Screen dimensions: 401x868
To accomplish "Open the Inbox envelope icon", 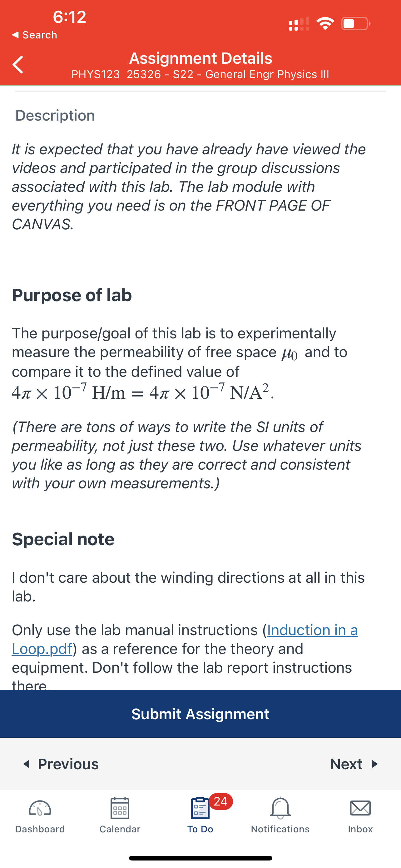I will [x=360, y=808].
